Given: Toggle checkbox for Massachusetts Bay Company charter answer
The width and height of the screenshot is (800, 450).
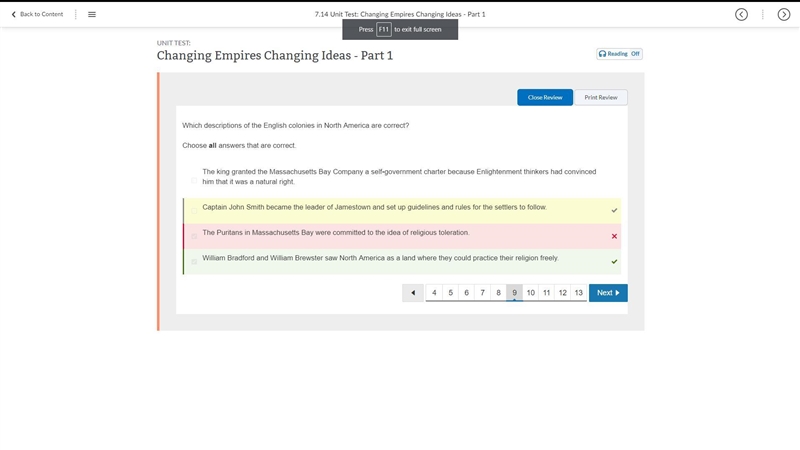Looking at the screenshot, I should 194,181.
